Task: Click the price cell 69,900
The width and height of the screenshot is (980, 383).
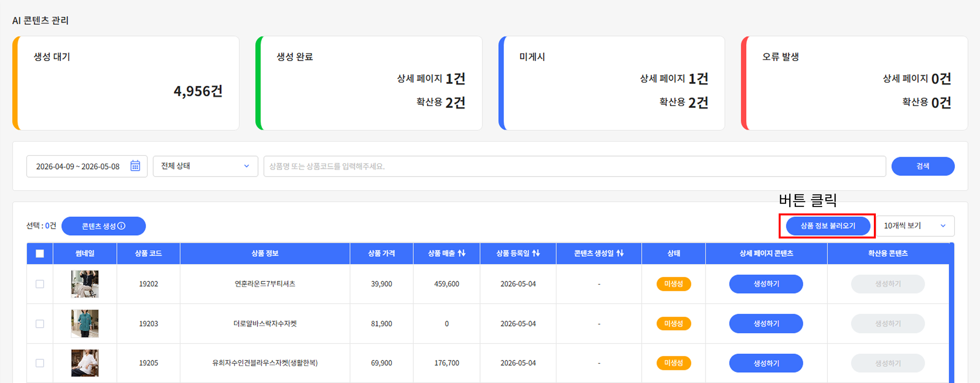Action: [382, 363]
